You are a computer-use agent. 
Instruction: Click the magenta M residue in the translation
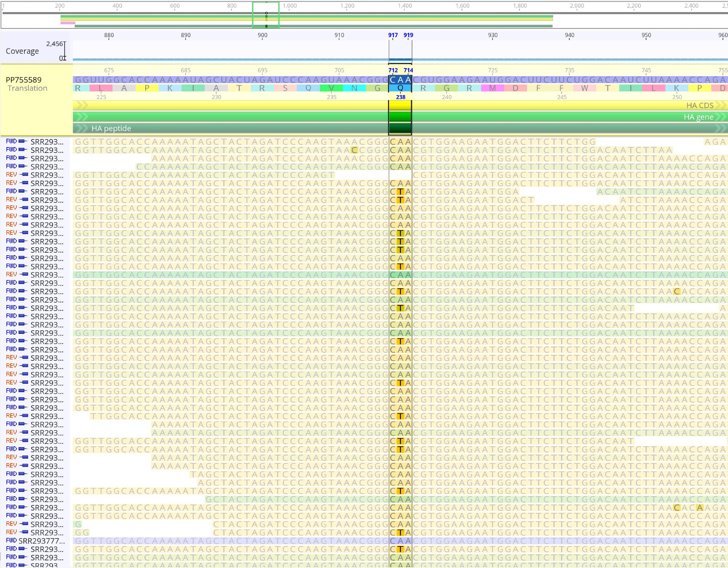click(492, 88)
